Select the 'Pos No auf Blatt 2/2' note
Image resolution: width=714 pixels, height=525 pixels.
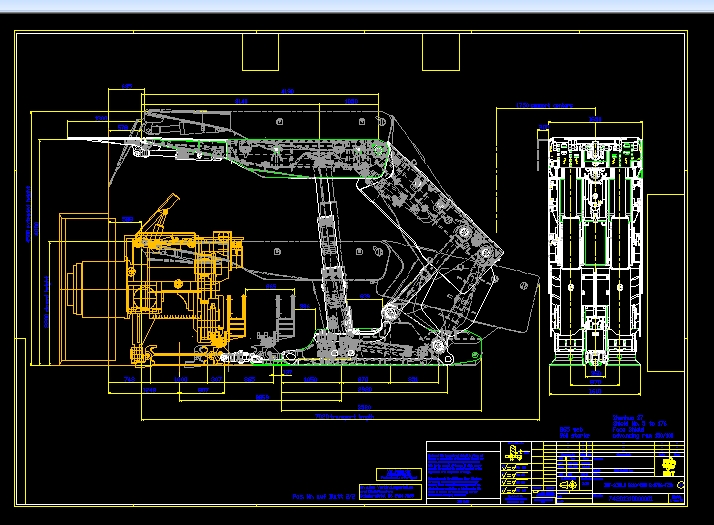pyautogui.click(x=324, y=496)
